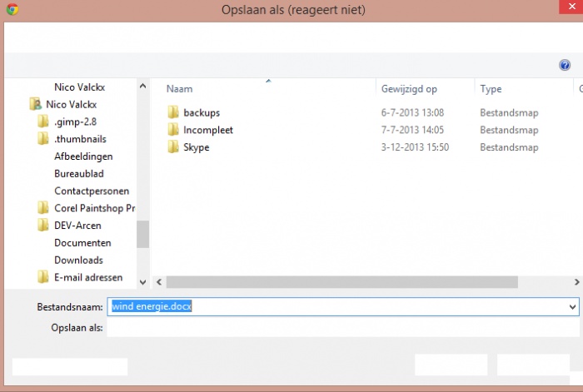Select .thumbnails in the navigation tree

[80, 139]
